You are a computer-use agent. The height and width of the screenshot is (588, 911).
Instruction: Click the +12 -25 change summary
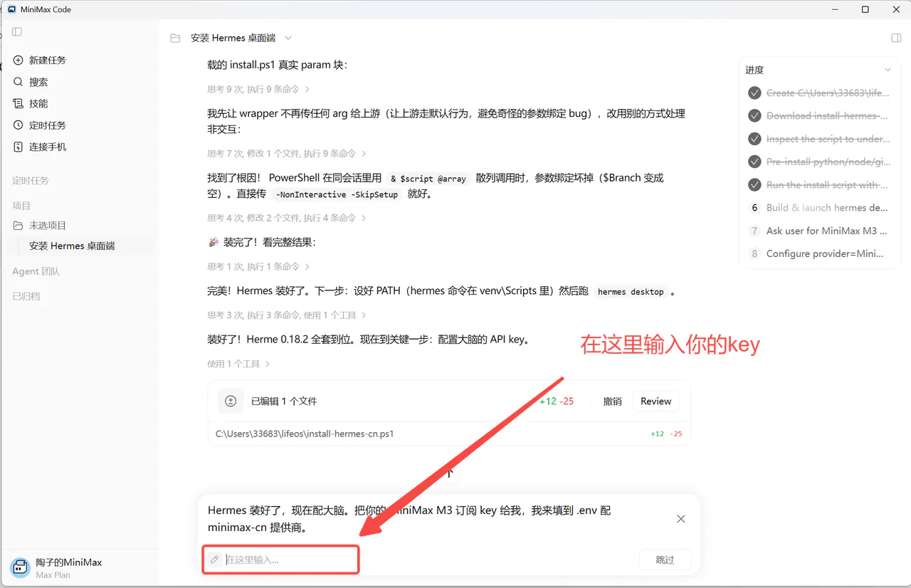coord(557,401)
